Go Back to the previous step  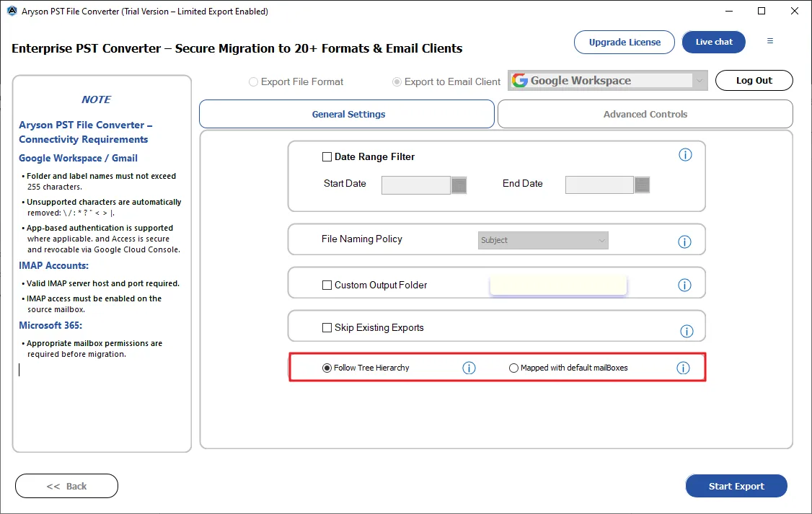pyautogui.click(x=67, y=486)
